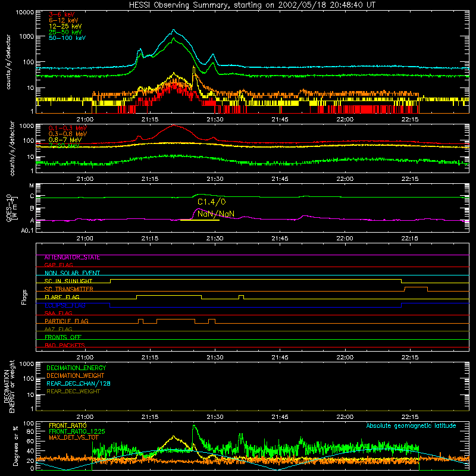Screen dimensions: 476x476
Task: Click the 25-50 keV legend entry
Action: pyautogui.click(x=65, y=32)
